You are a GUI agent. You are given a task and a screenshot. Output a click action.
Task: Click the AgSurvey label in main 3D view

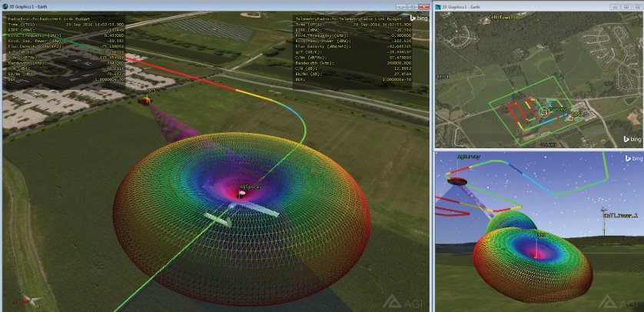(251, 188)
